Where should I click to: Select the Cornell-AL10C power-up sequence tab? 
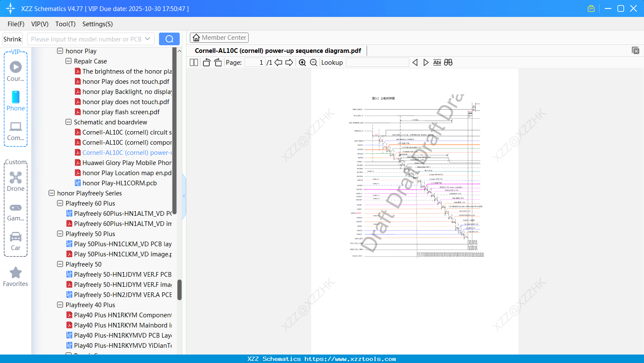[x=278, y=51]
